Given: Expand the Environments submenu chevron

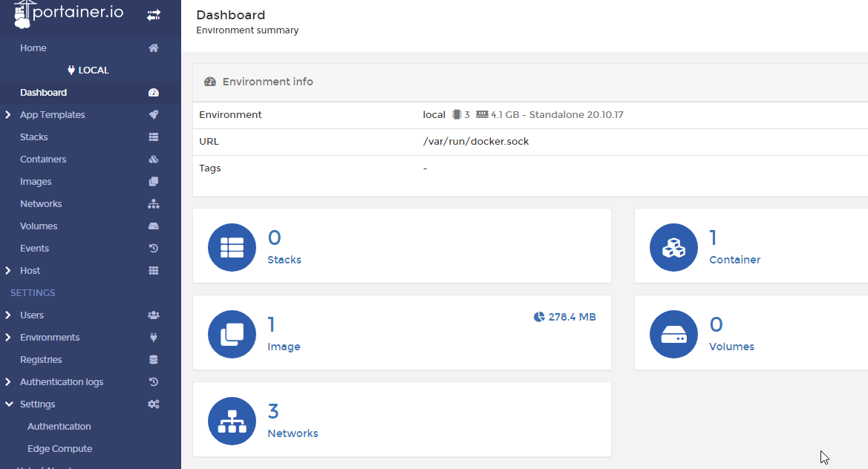Looking at the screenshot, I should [7, 338].
